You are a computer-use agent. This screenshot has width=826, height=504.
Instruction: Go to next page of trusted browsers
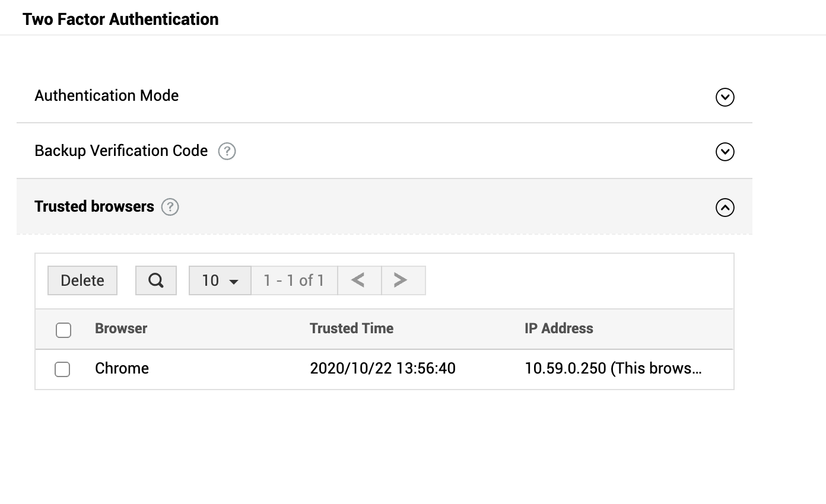(x=402, y=280)
